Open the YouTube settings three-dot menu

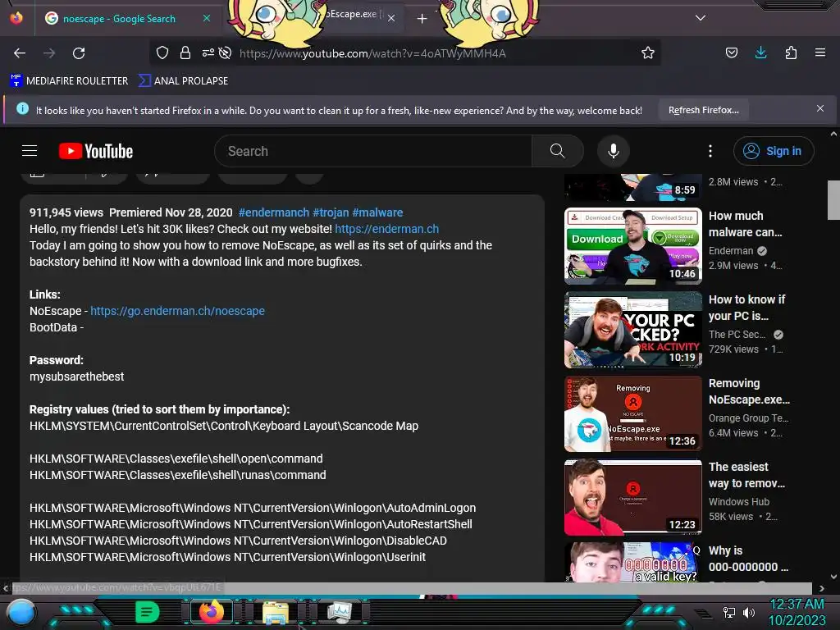(x=710, y=151)
